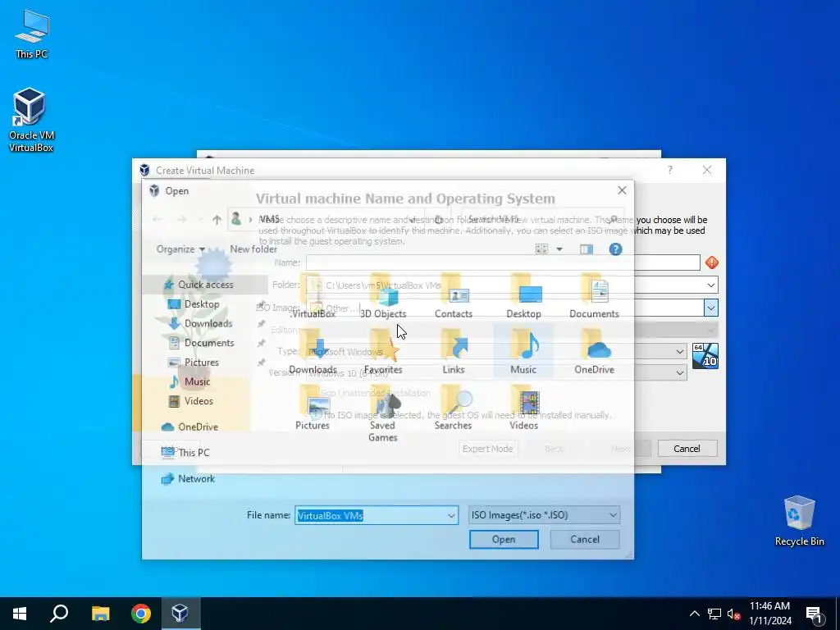Open Oracle VM VirtualBox desktop shortcut
The height and width of the screenshot is (630, 840).
tap(30, 121)
